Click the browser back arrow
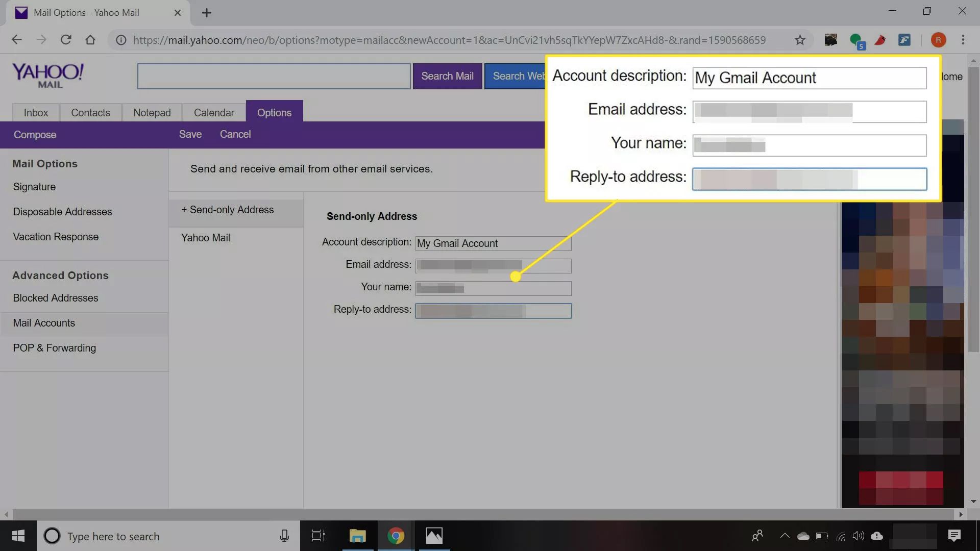This screenshot has width=980, height=551. pyautogui.click(x=17, y=40)
